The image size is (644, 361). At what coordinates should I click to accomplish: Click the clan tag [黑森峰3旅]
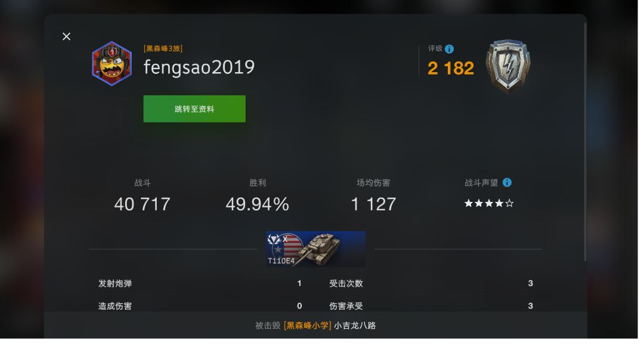(163, 48)
